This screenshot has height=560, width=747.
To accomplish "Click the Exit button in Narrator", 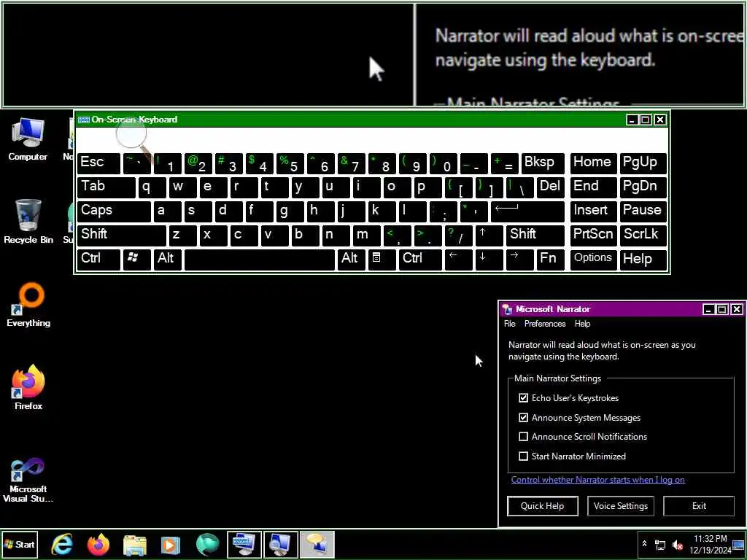I will tap(699, 506).
